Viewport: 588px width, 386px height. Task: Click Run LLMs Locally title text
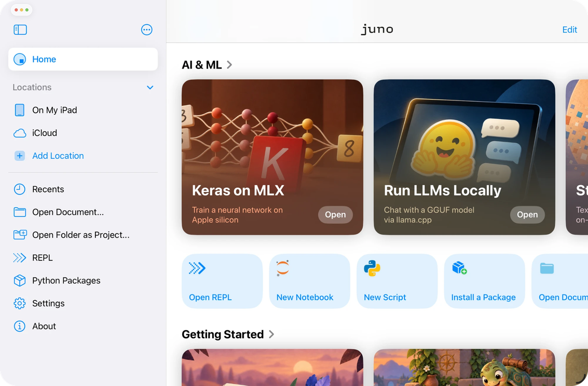tap(443, 190)
